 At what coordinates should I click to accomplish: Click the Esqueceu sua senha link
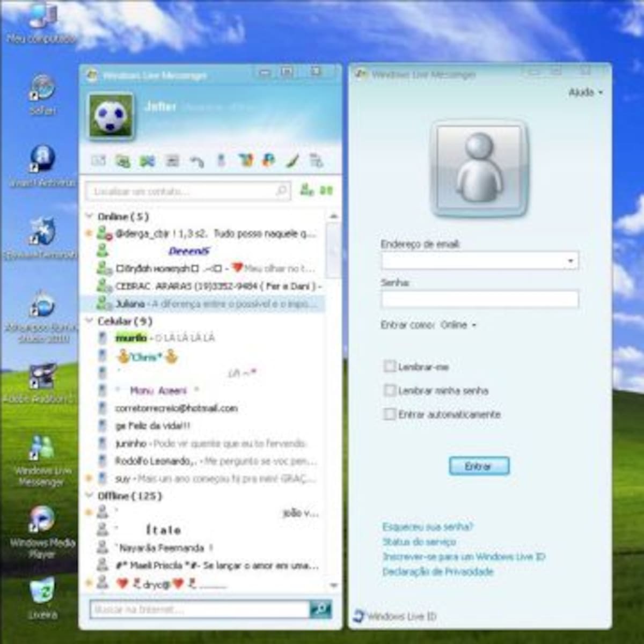point(427,526)
